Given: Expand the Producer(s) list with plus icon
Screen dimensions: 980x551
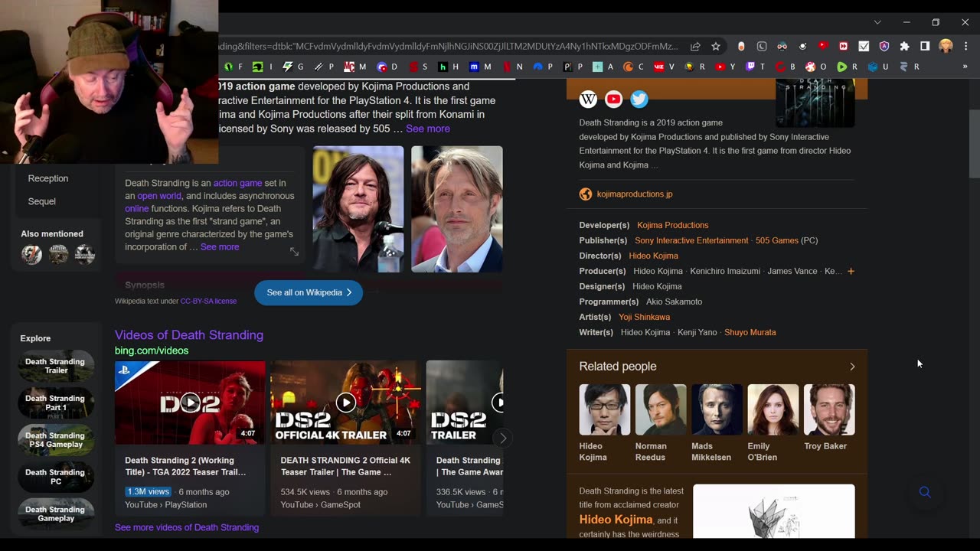Looking at the screenshot, I should (x=850, y=271).
